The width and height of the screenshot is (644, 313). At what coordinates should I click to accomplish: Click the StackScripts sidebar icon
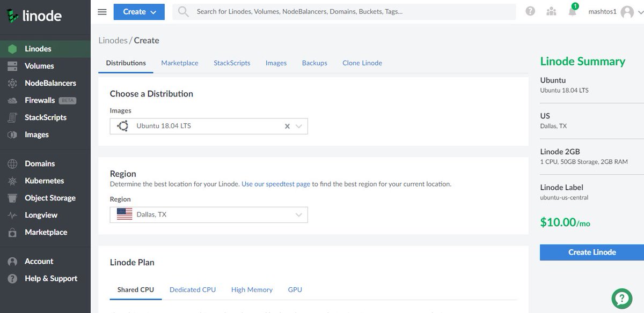point(13,117)
